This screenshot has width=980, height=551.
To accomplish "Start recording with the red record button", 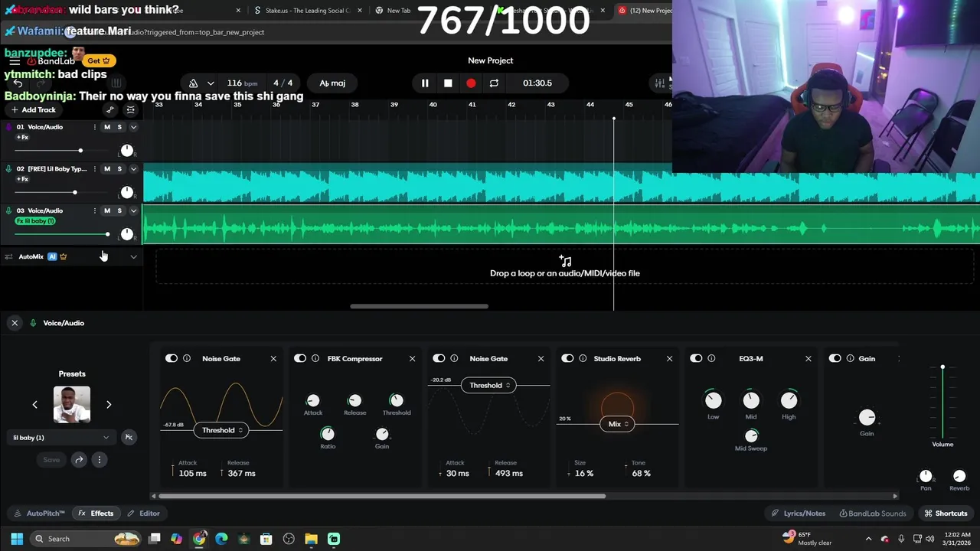I will pyautogui.click(x=471, y=83).
